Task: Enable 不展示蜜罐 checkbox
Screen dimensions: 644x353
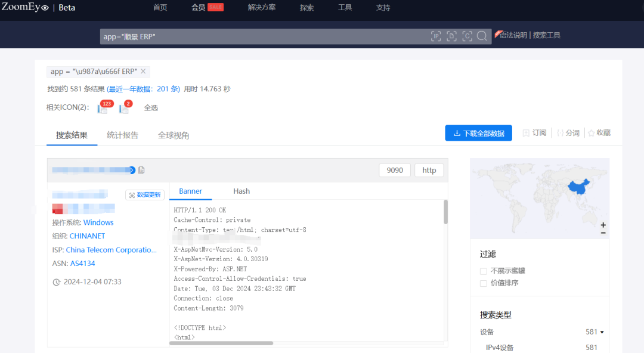Action: 484,271
